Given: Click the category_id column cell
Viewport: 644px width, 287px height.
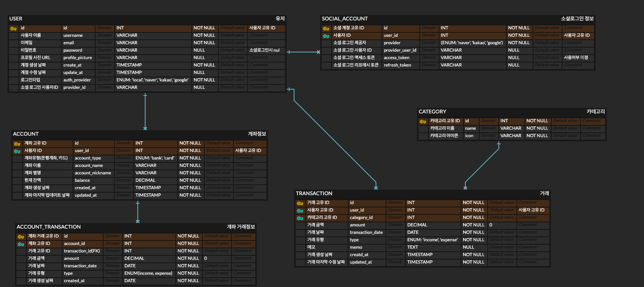Looking at the screenshot, I should (367, 217).
